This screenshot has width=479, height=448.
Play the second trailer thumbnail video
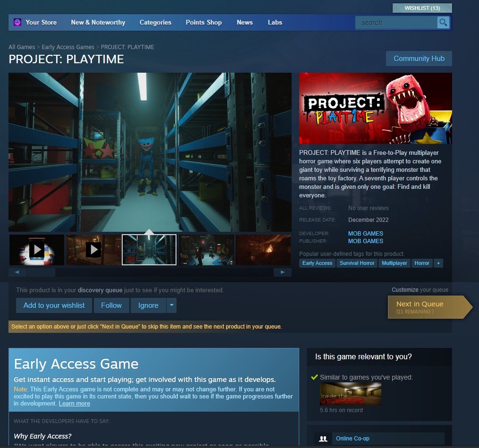point(93,250)
